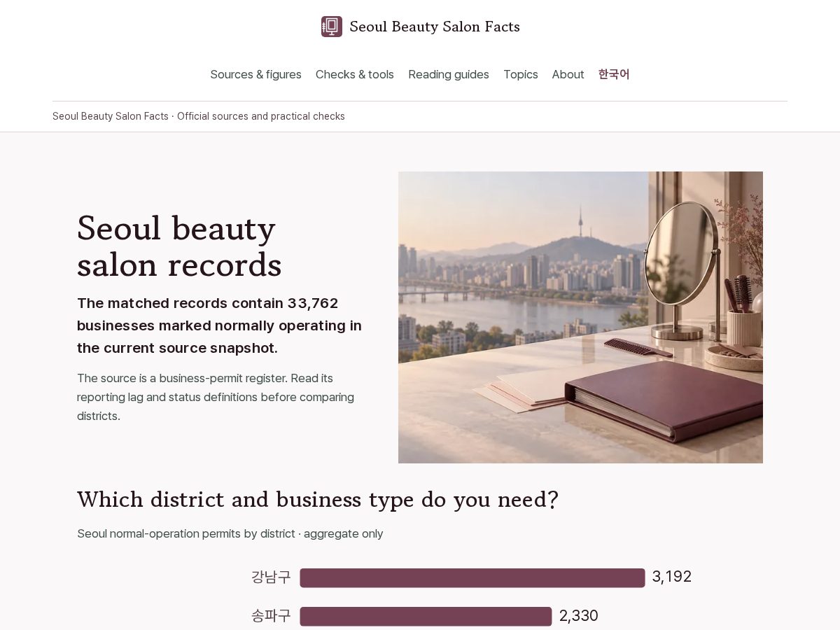Click the 3,192 value

pos(672,577)
